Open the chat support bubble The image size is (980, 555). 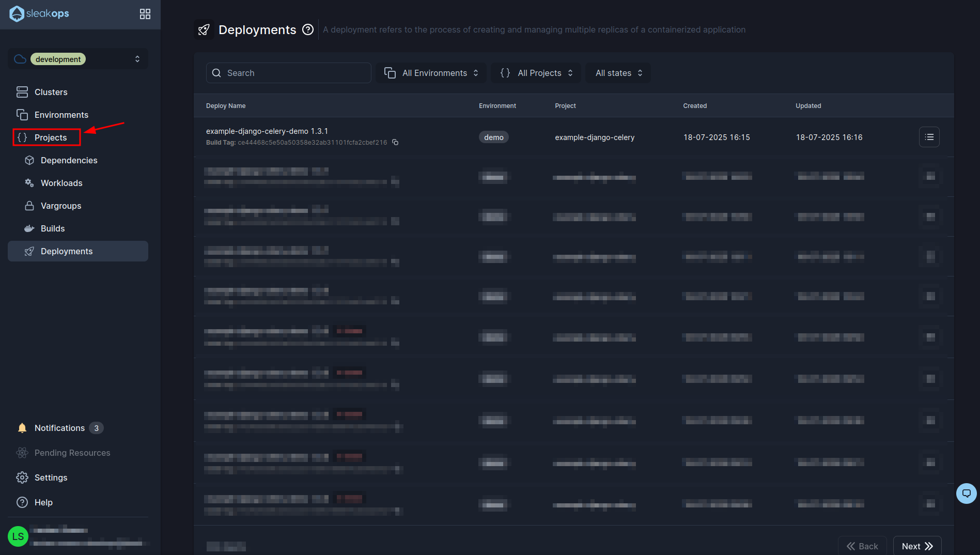tap(967, 494)
